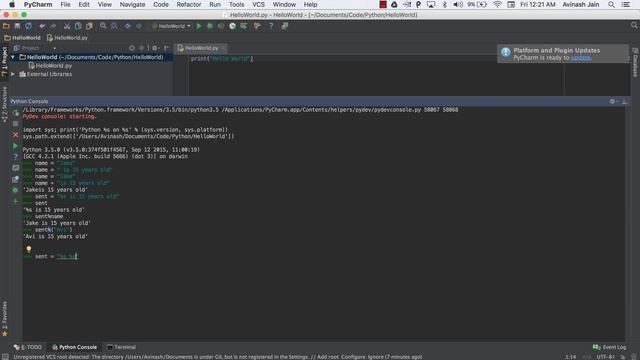Screen dimensions: 640x360
Task: Open Bluetooth menu bar icon
Action: click(x=444, y=4)
